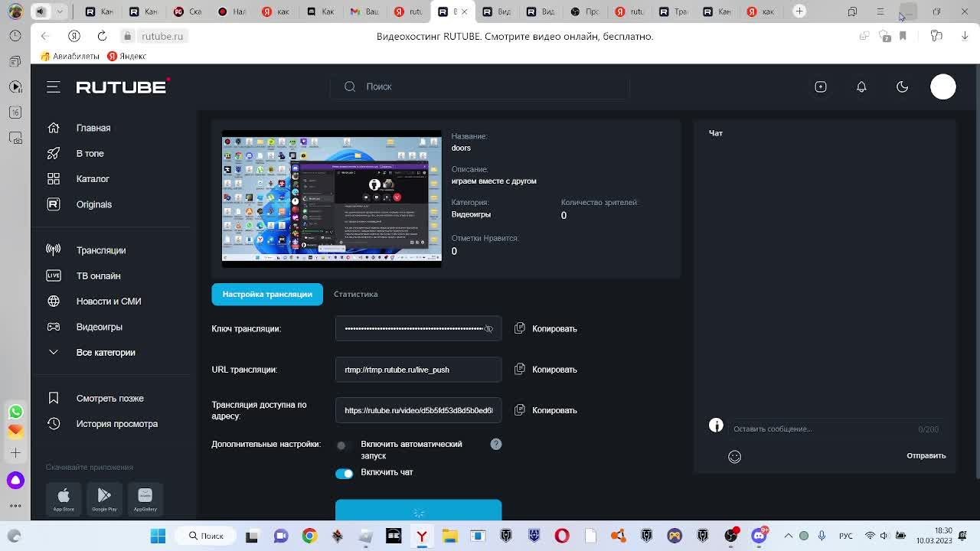Open Discord from the taskbar
This screenshot has width=980, height=551.
point(759,536)
